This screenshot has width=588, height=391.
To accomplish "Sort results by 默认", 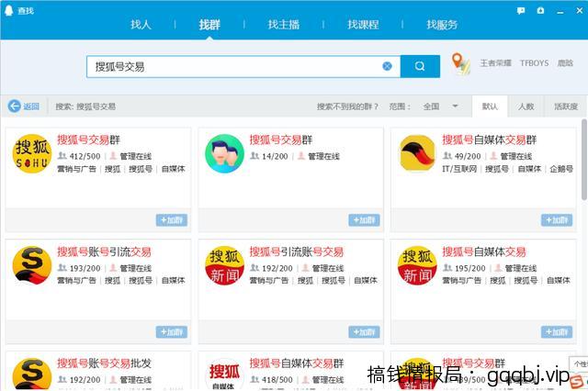I will [x=490, y=106].
